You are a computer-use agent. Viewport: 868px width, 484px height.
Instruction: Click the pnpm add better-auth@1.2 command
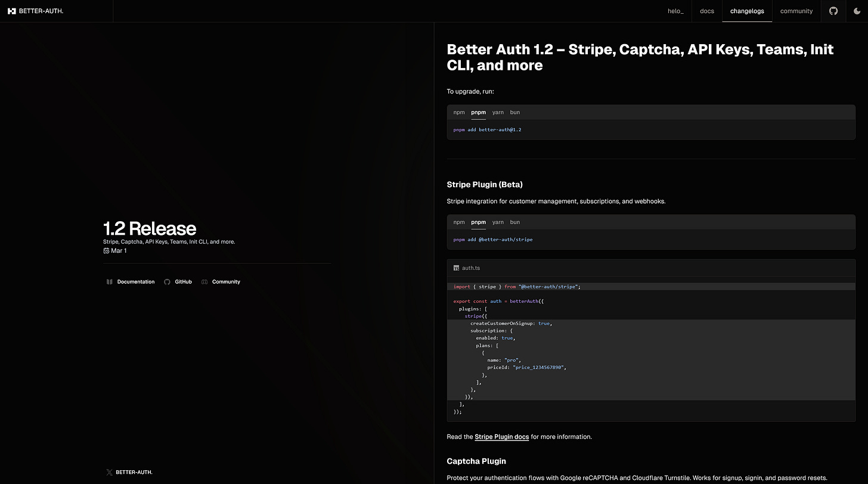[487, 129]
